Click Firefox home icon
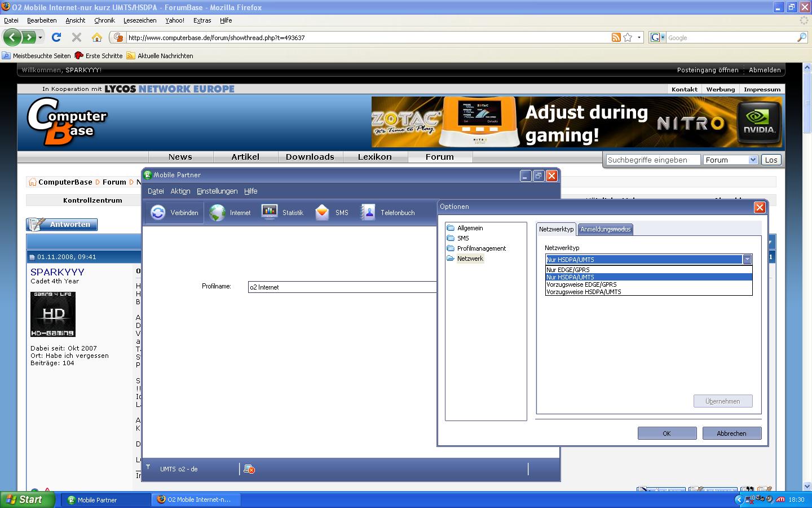The image size is (812, 508). point(97,37)
